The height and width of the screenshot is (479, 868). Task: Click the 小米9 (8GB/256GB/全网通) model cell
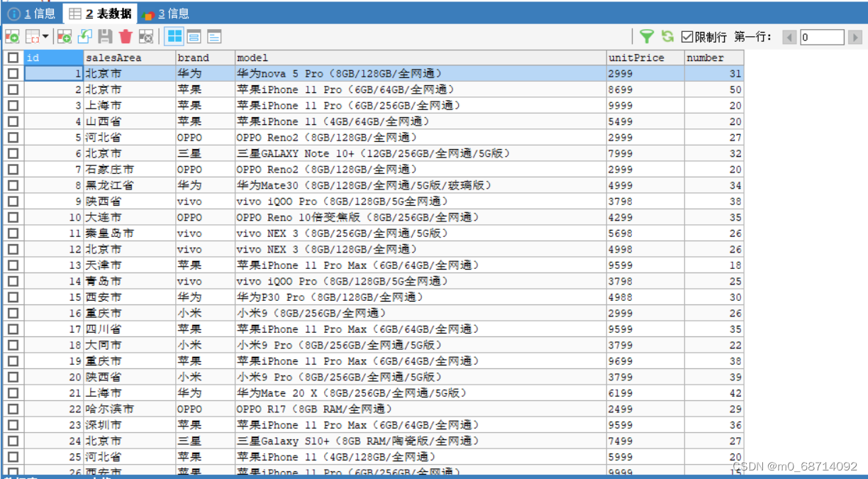click(x=421, y=313)
